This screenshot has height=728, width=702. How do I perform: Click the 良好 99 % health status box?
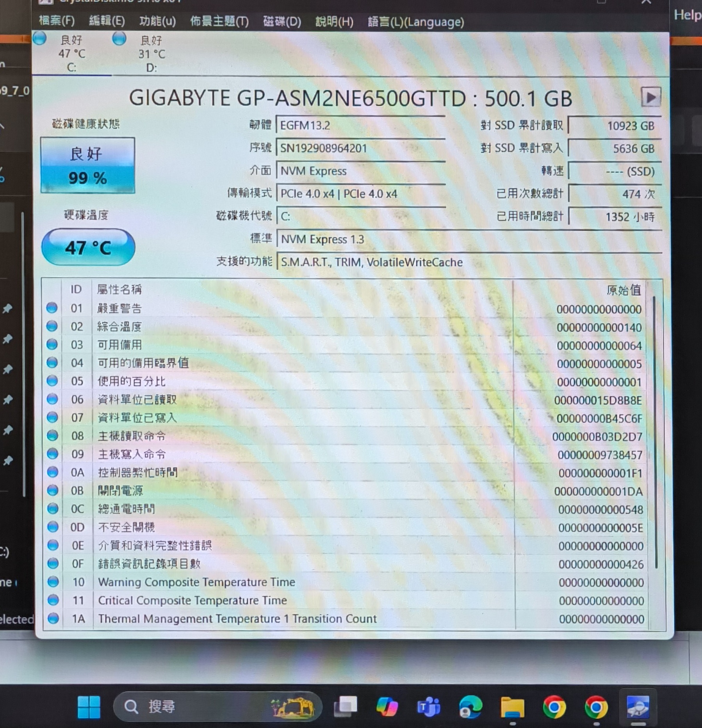(x=87, y=165)
